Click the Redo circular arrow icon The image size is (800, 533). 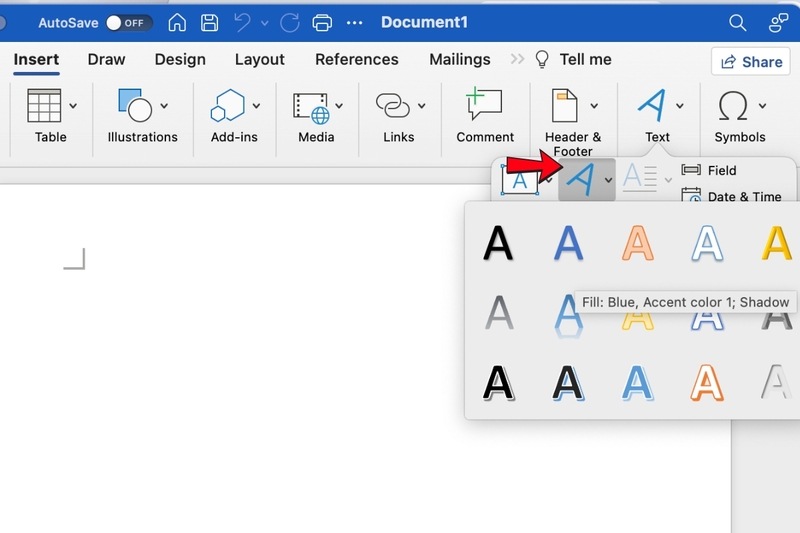point(289,22)
